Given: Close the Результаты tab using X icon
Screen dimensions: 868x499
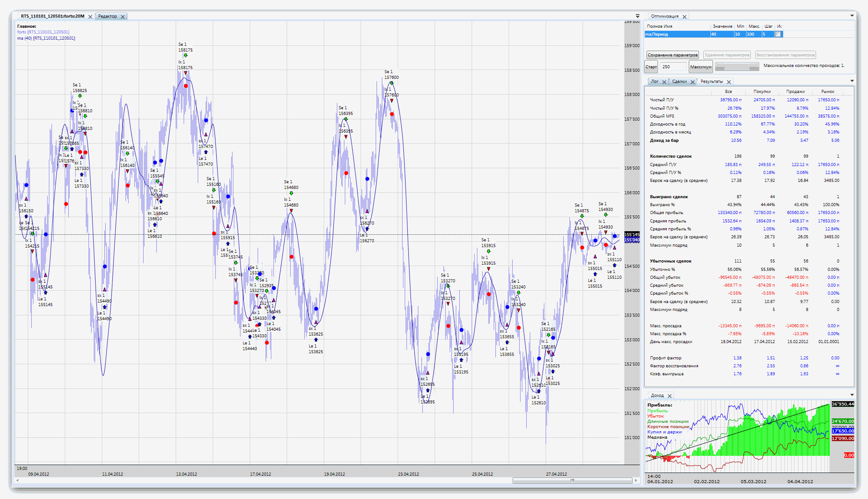Looking at the screenshot, I should tap(729, 82).
